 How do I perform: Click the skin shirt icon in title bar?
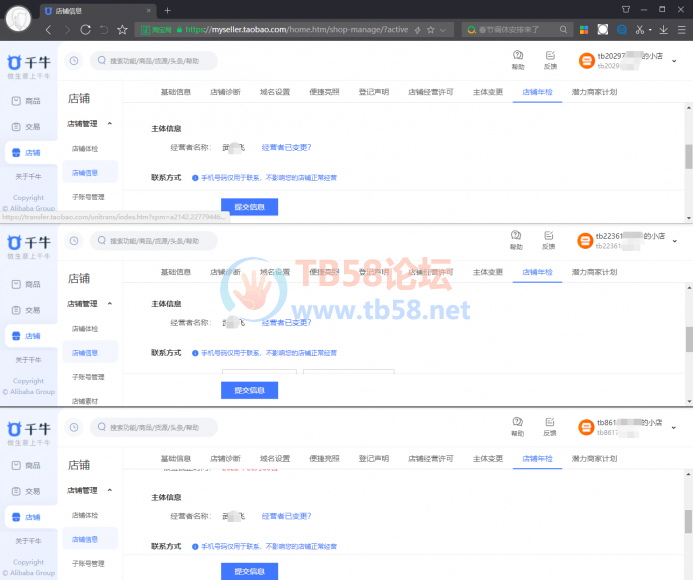coord(626,9)
